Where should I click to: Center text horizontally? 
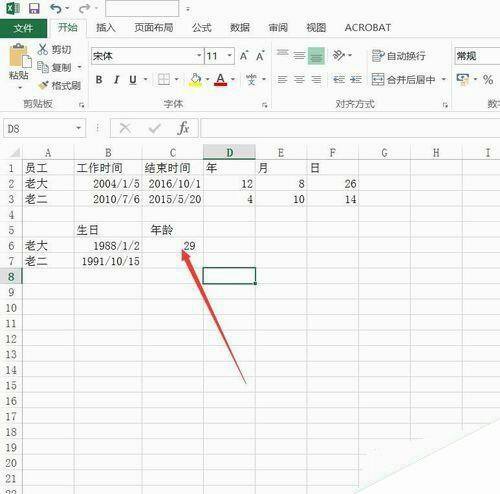coord(299,80)
